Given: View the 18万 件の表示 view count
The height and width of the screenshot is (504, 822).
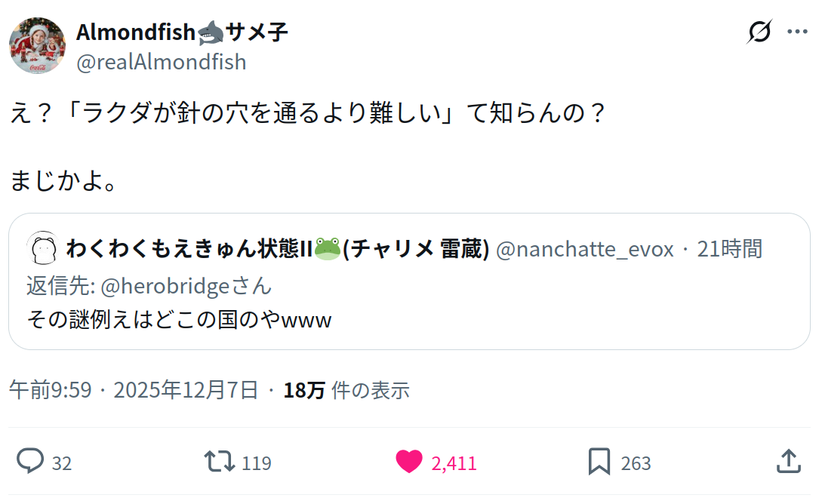Looking at the screenshot, I should (x=346, y=389).
